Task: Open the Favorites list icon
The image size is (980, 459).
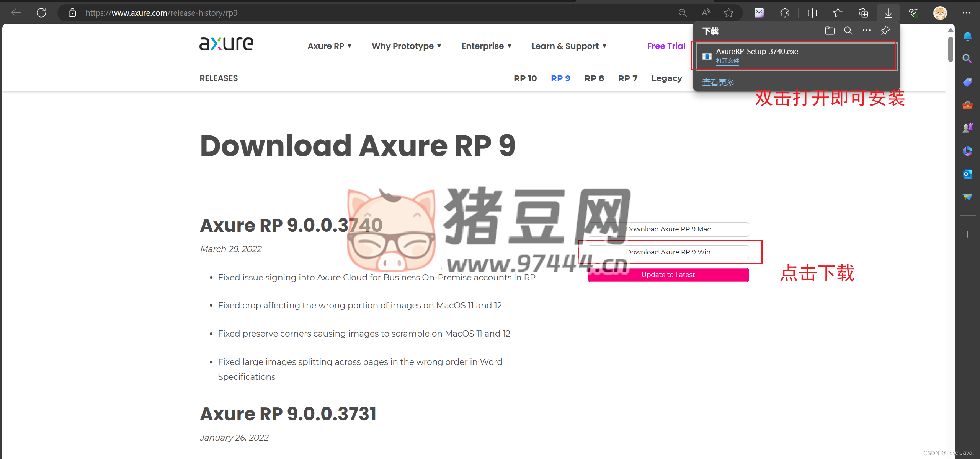Action: click(x=838, y=13)
